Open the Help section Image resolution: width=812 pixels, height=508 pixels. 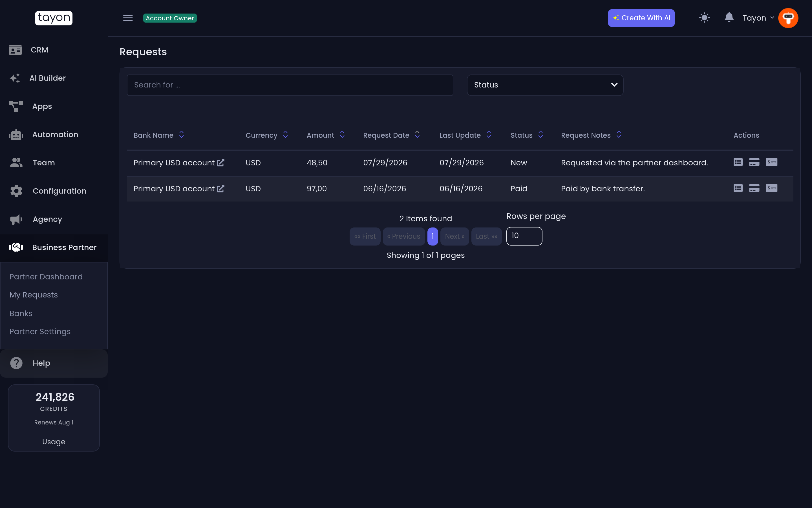point(54,363)
